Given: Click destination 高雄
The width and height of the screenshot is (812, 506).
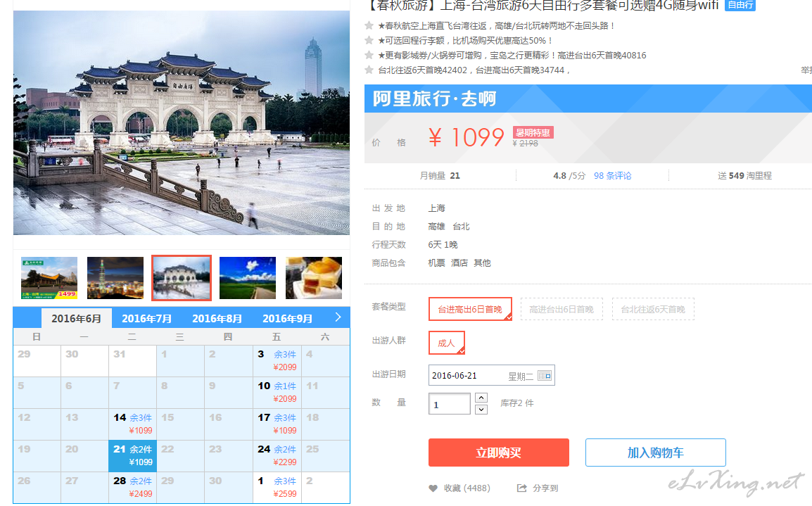Looking at the screenshot, I should pyautogui.click(x=436, y=227).
